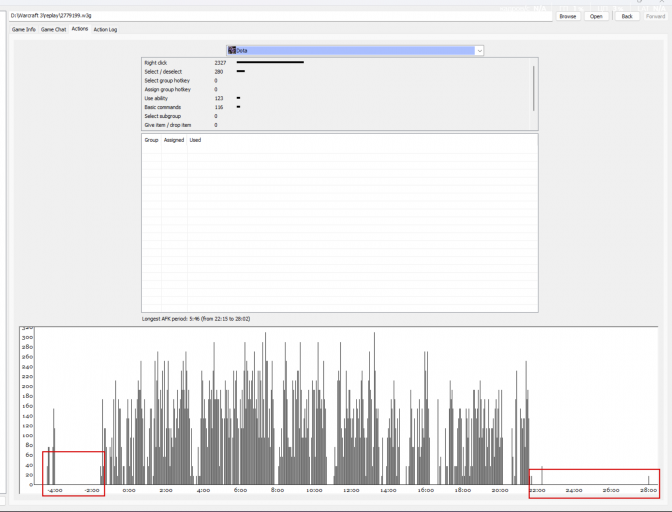
Task: Select the Actions tab
Action: pos(80,29)
